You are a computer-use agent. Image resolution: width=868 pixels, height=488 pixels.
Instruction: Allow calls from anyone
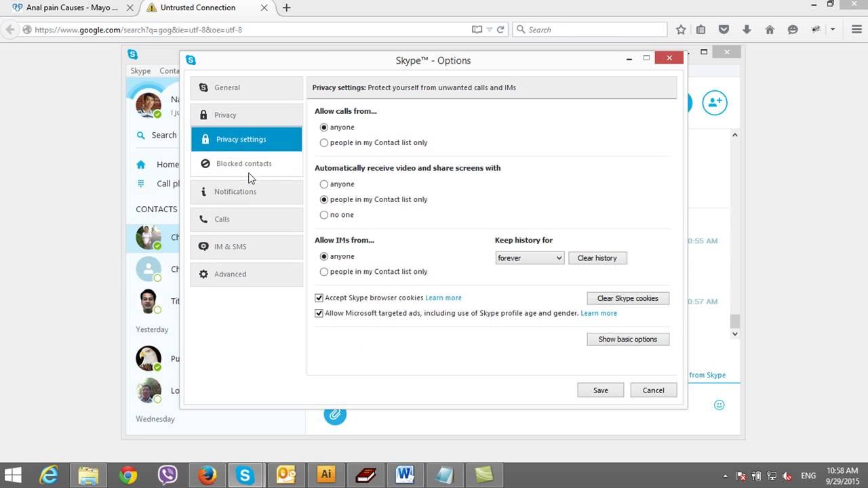324,127
